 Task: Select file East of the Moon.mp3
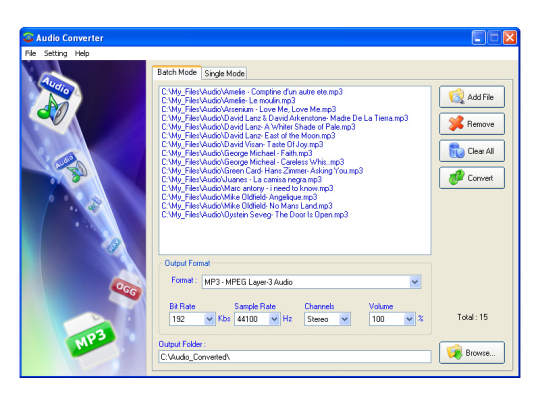click(x=248, y=136)
